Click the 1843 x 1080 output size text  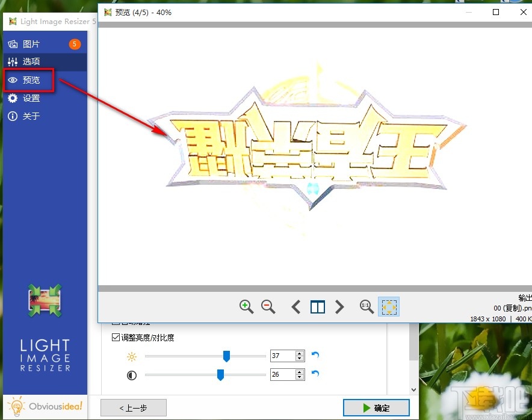click(487, 319)
